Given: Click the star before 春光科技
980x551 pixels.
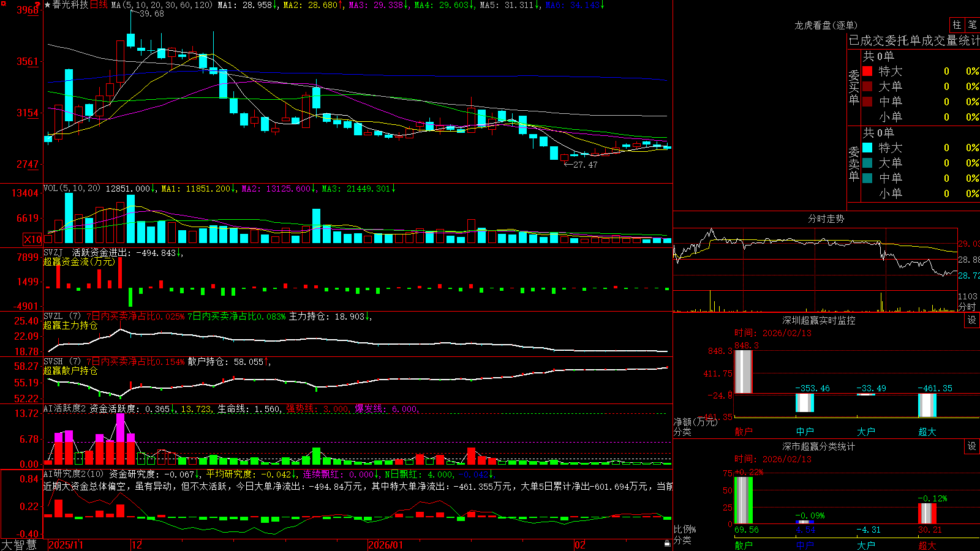Looking at the screenshot, I should [48, 5].
